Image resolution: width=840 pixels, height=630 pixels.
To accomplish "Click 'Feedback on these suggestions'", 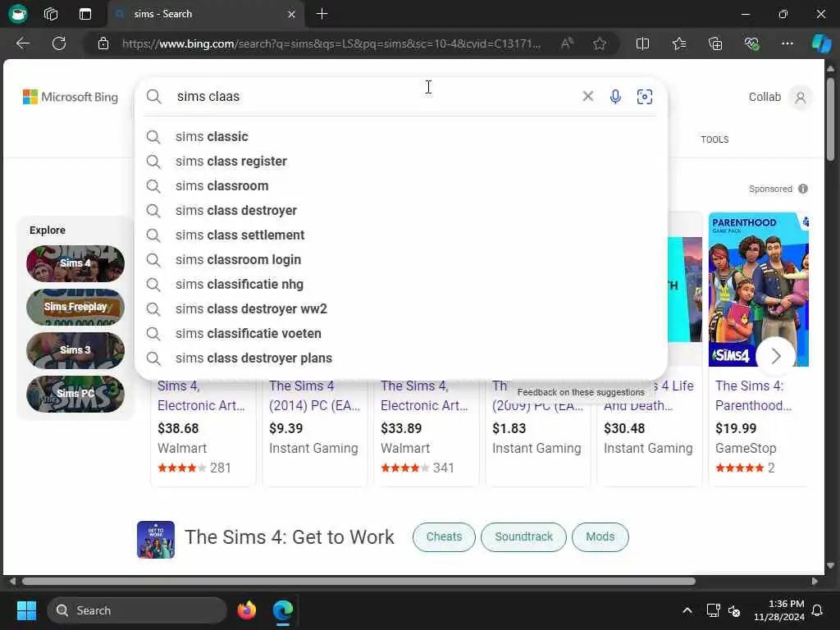I will coord(581,392).
